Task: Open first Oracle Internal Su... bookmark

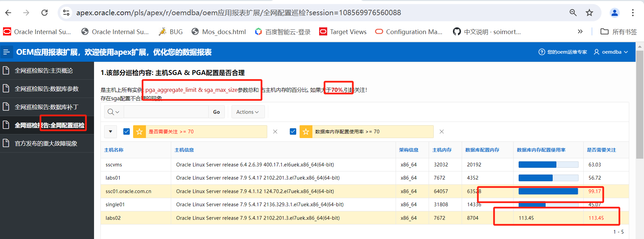Action: 37,32
